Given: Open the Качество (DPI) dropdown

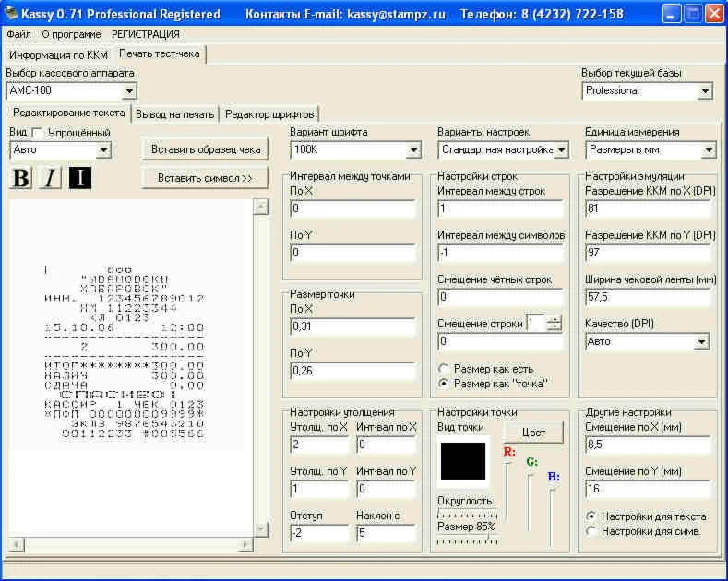Looking at the screenshot, I should (701, 341).
